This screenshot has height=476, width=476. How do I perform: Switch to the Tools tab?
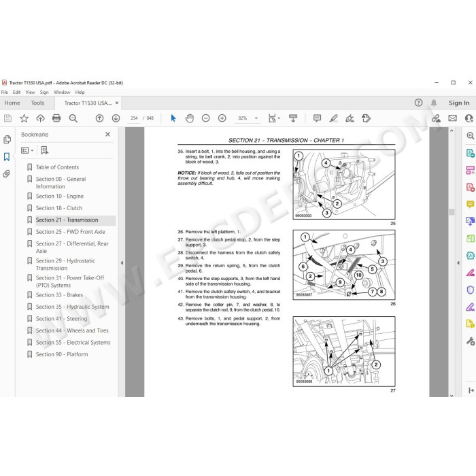(37, 103)
